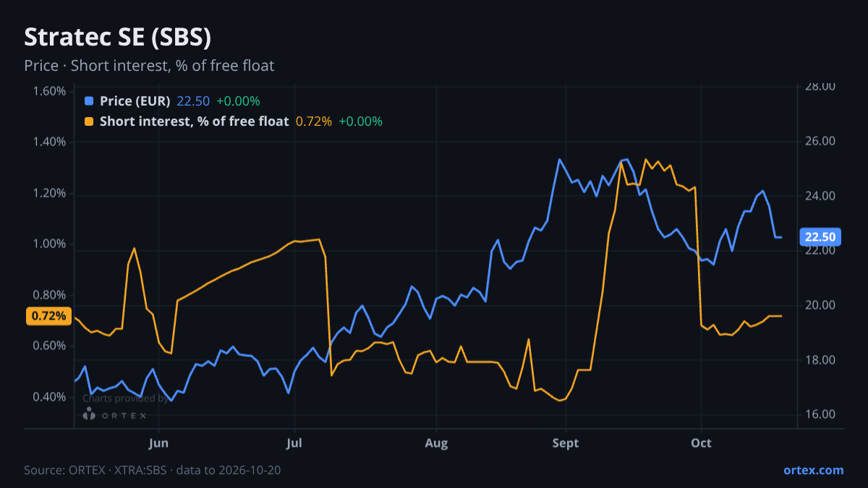Click the 18.00 right axis label
This screenshot has width=868, height=488.
pyautogui.click(x=820, y=360)
